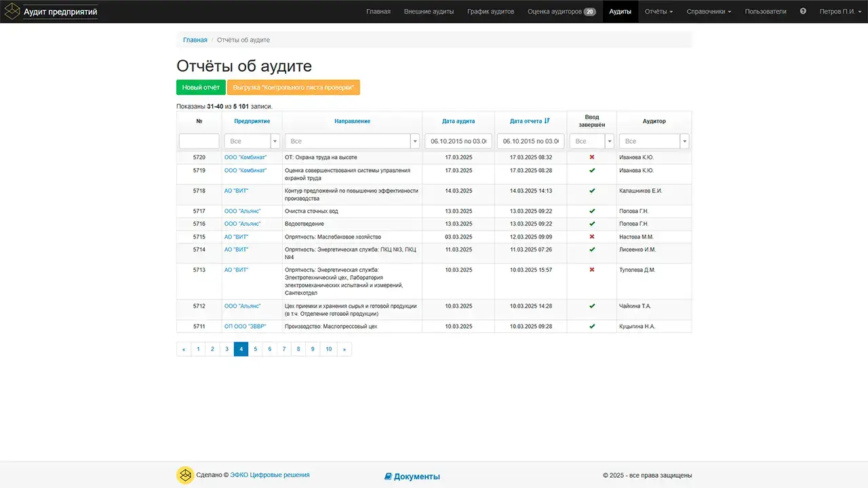This screenshot has width=868, height=488.
Task: Go to График аудитов tab
Action: pyautogui.click(x=490, y=12)
